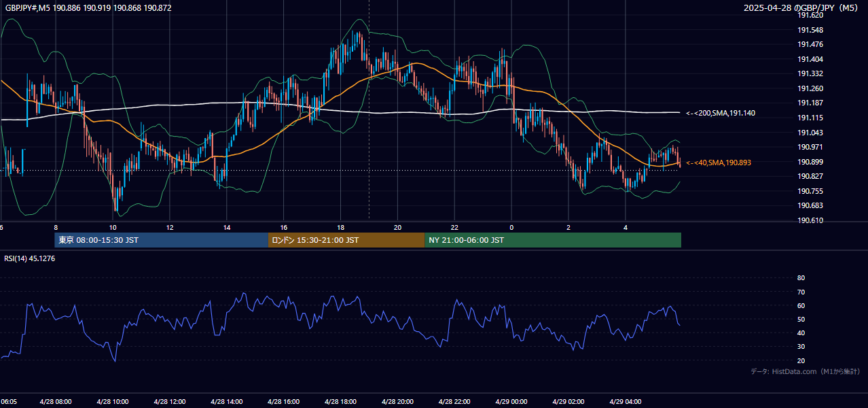Click the 4/28 12:00 time label

pos(170,402)
